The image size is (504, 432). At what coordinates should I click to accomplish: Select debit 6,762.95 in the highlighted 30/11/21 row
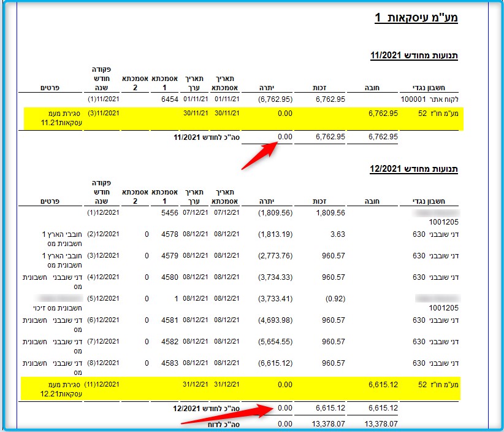point(383,114)
